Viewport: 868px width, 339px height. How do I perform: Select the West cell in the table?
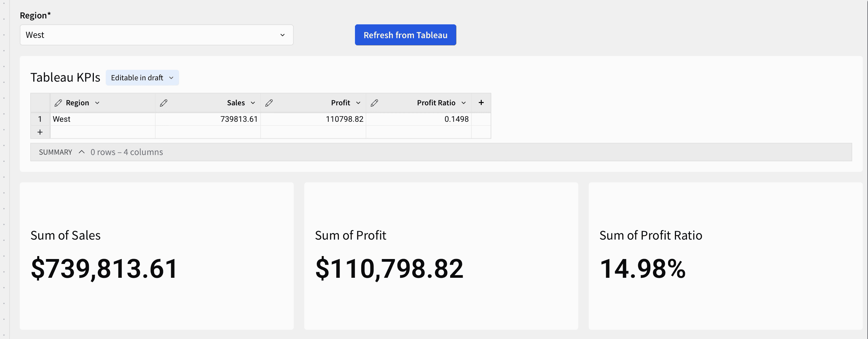pos(103,119)
